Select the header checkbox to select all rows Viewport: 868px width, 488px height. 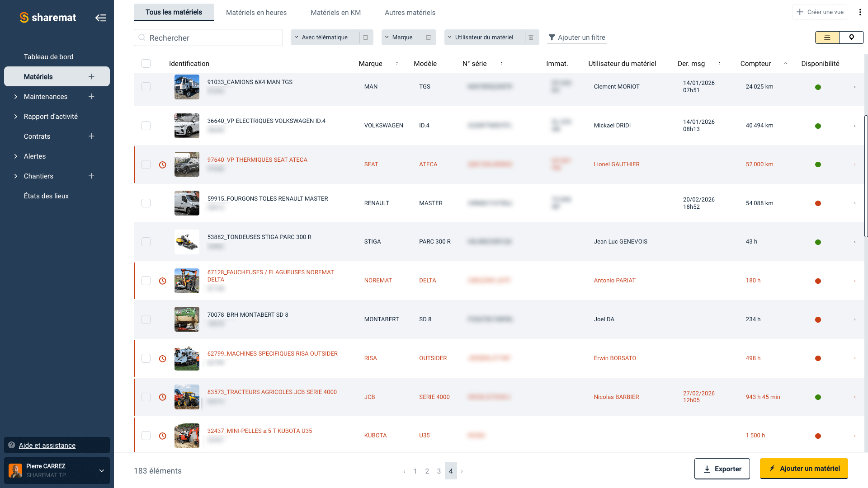(x=146, y=63)
